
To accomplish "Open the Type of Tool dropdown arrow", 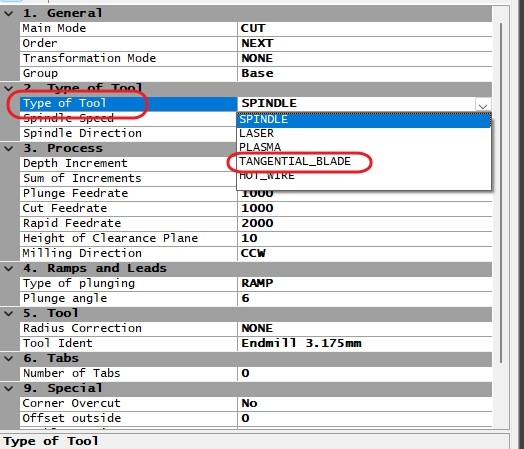I will (483, 105).
